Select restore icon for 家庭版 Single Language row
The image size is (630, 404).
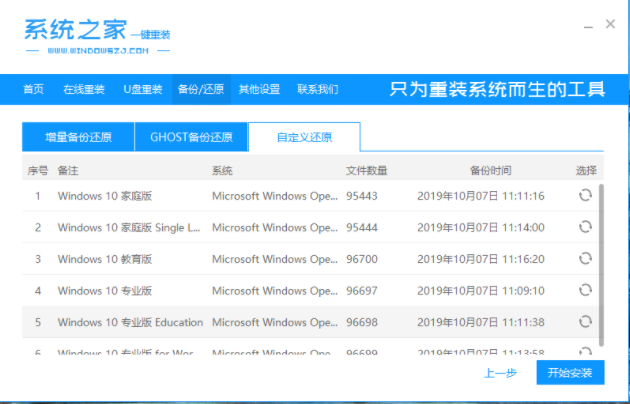[x=585, y=228]
